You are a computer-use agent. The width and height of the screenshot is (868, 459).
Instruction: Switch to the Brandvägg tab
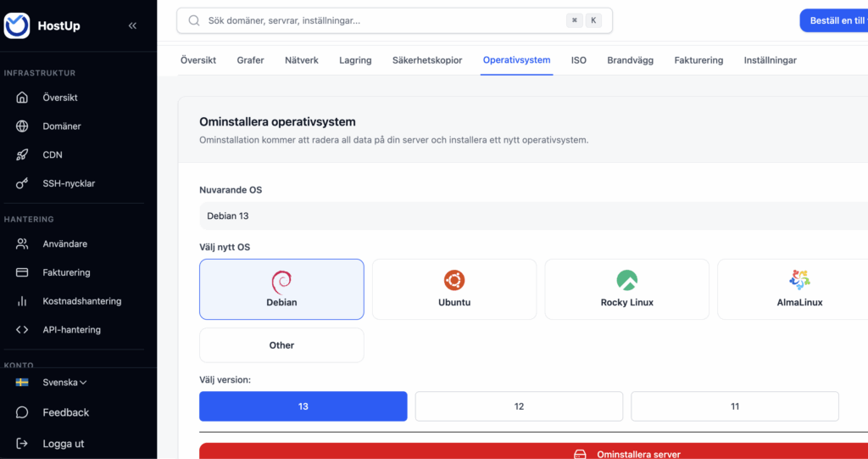[630, 60]
